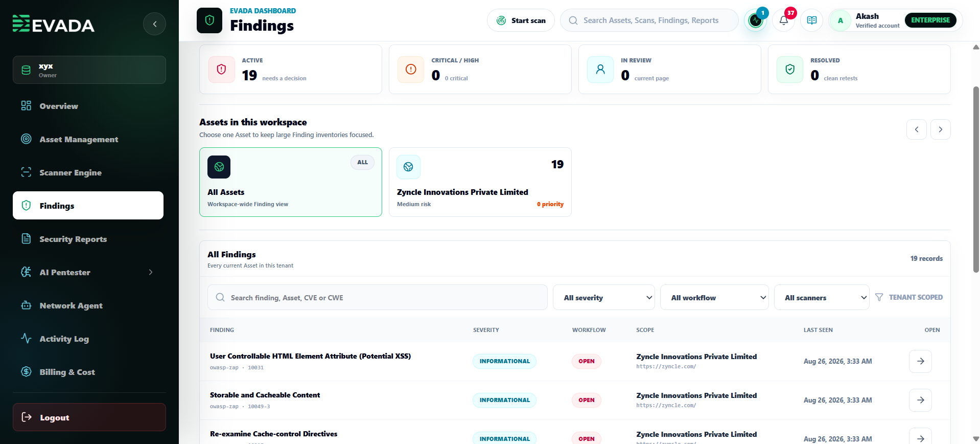Open the activity pulse status icon

(x=755, y=20)
